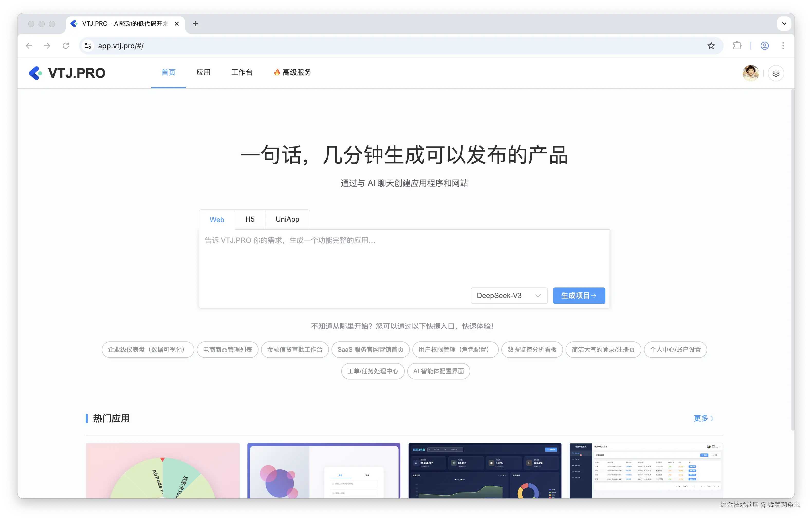Expand the DeepSeek-V3 model dropdown
The width and height of the screenshot is (812, 520).
coord(509,296)
